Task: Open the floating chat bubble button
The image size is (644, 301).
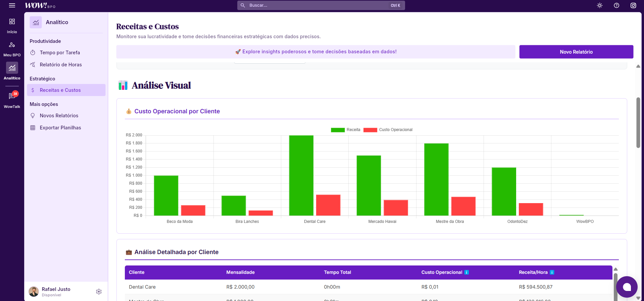Action: (x=627, y=287)
